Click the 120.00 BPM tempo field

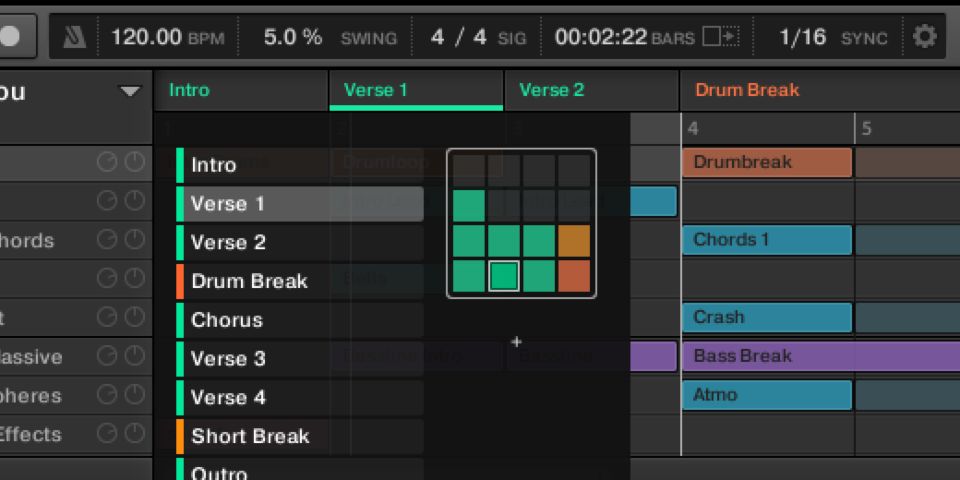(146, 37)
